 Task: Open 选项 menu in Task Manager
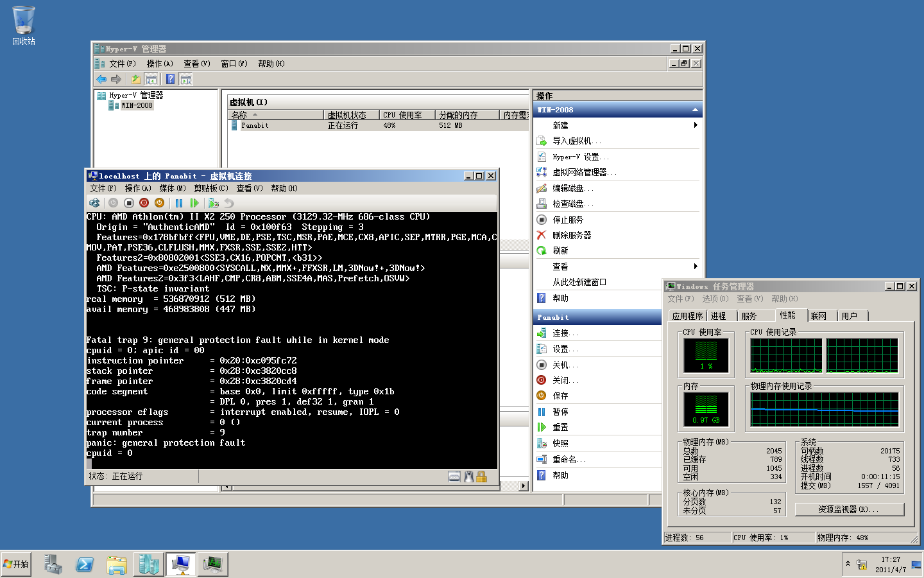(715, 299)
